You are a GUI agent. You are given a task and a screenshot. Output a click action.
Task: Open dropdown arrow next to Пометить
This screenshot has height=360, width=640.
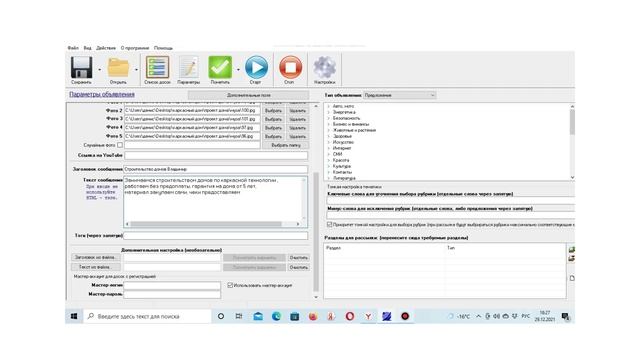coord(238,69)
